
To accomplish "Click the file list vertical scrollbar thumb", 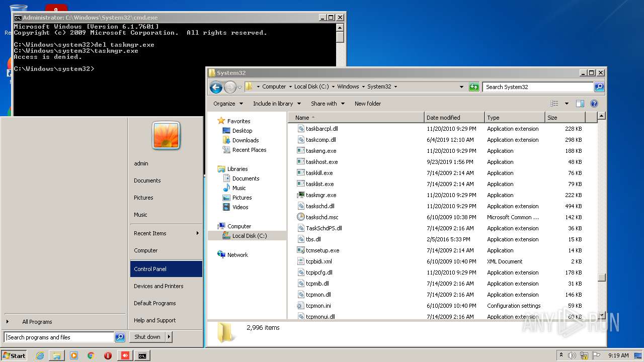I will [601, 277].
